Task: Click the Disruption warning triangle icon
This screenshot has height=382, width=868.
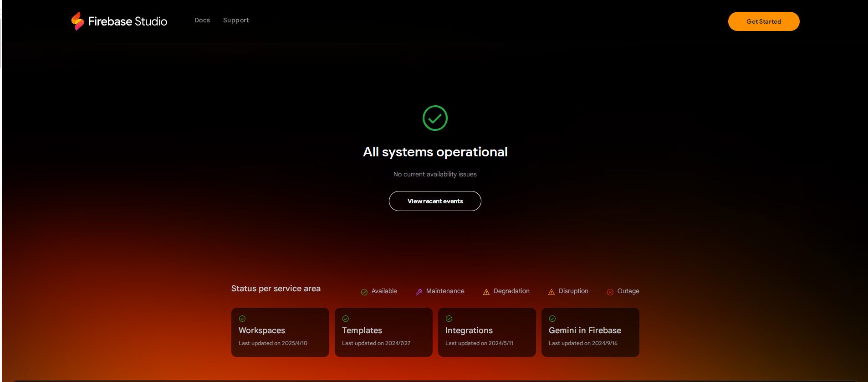Action: click(x=551, y=292)
